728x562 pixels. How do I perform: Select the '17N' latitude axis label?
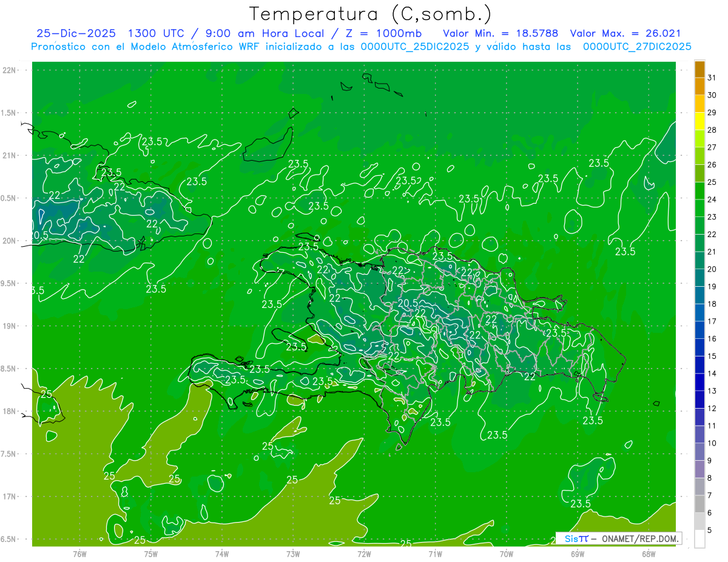pos(9,497)
